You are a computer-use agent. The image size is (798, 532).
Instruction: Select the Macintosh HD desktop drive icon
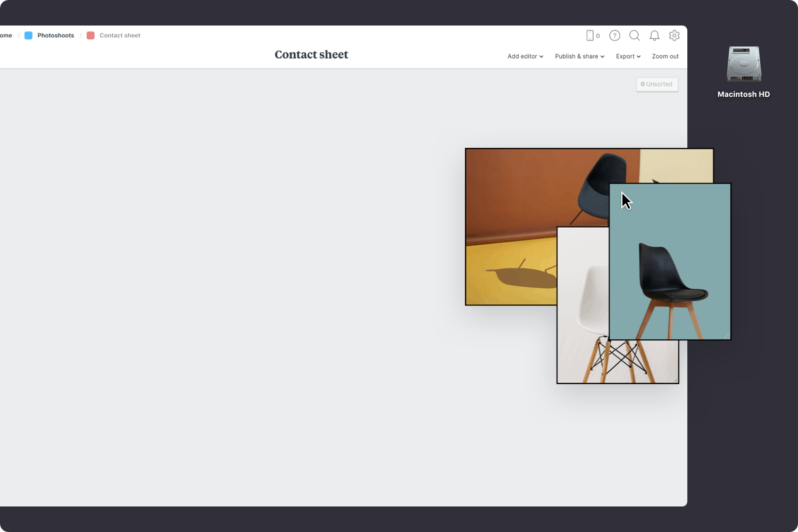tap(744, 64)
